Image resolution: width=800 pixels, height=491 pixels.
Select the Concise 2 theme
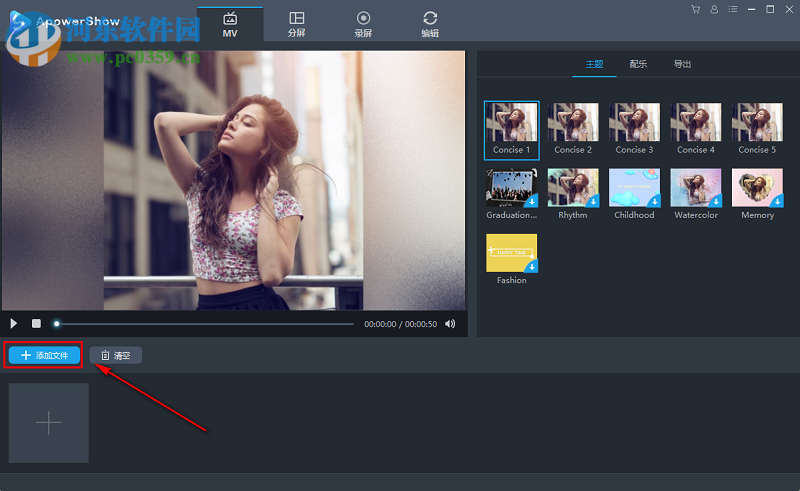[x=573, y=129]
